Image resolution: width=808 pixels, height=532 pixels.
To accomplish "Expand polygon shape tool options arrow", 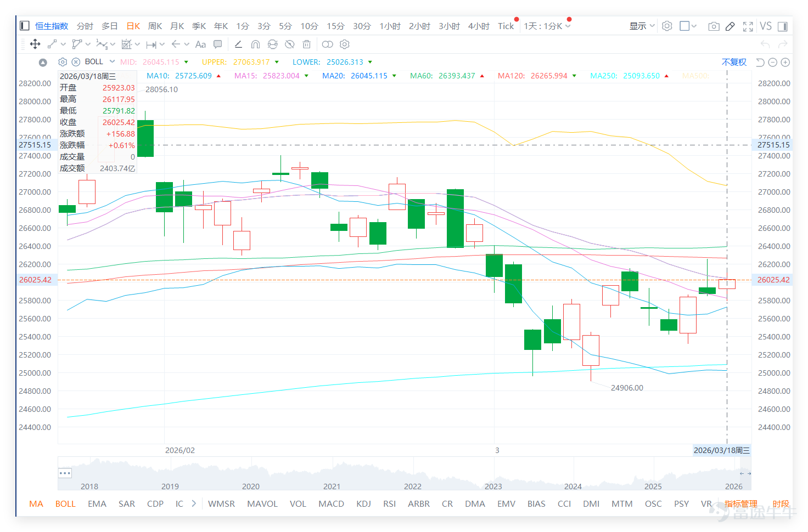I will (88, 44).
